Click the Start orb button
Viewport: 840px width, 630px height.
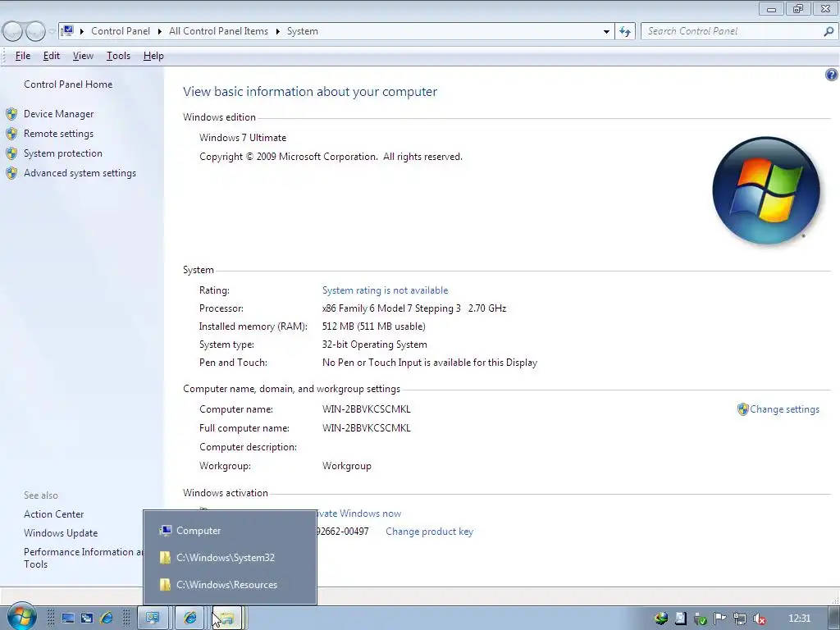pos(21,617)
